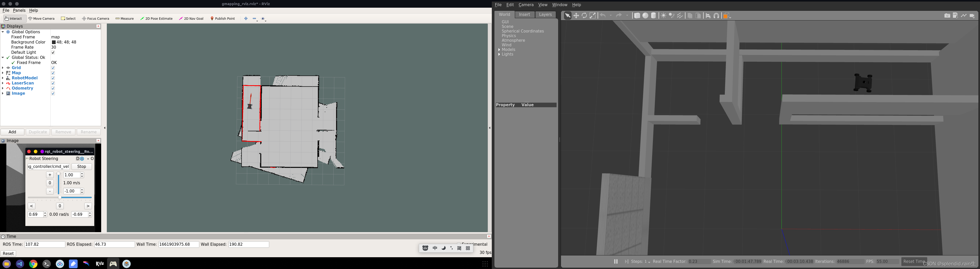
Task: Open the Gazebo plot icon
Action: click(964, 16)
